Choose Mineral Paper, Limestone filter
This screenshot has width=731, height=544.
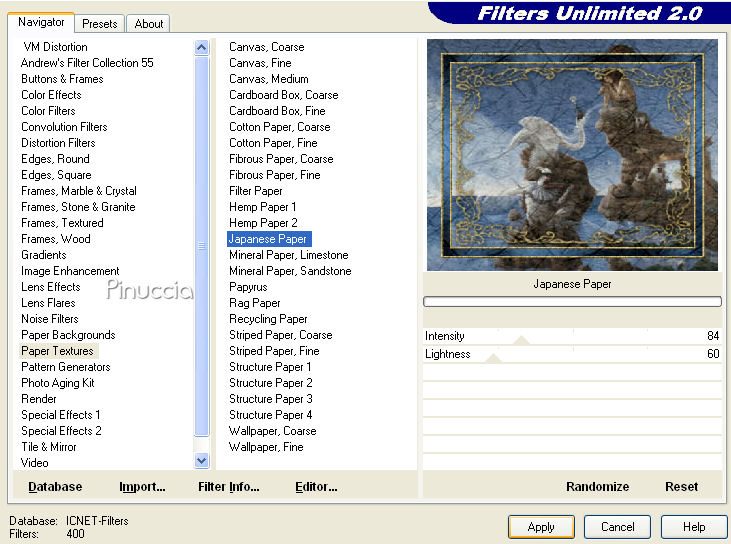pos(289,255)
